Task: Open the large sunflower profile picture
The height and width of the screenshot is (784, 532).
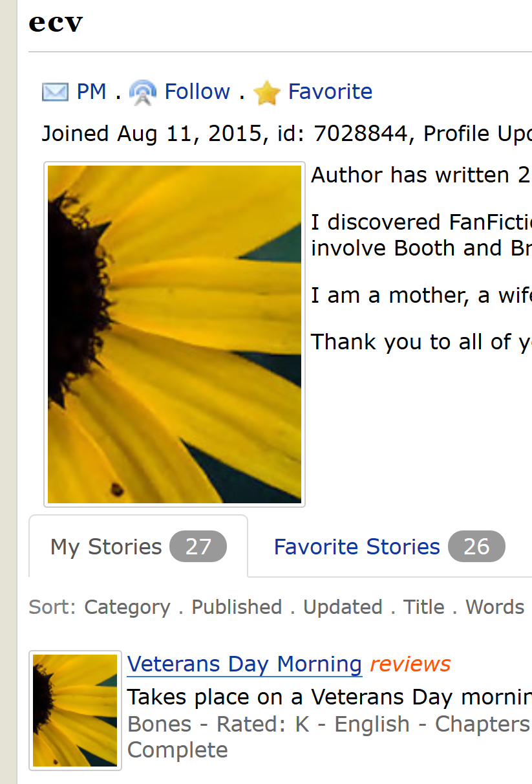Action: (x=175, y=334)
